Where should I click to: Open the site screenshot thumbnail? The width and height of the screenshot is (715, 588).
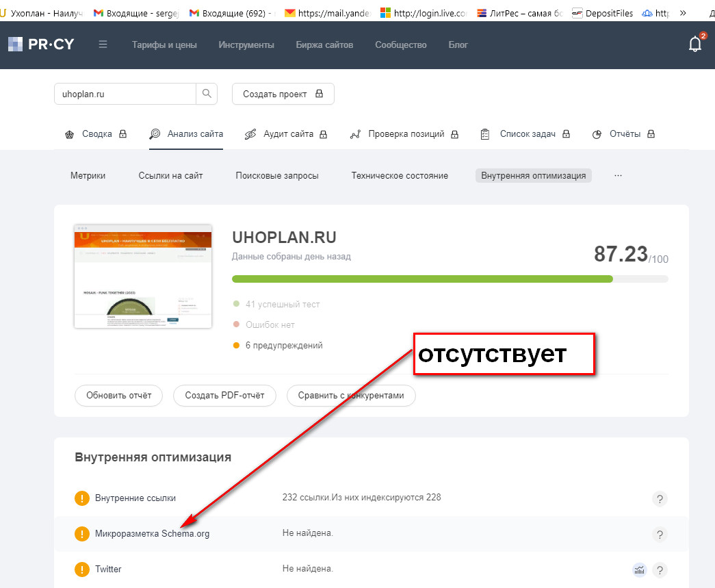(x=143, y=277)
